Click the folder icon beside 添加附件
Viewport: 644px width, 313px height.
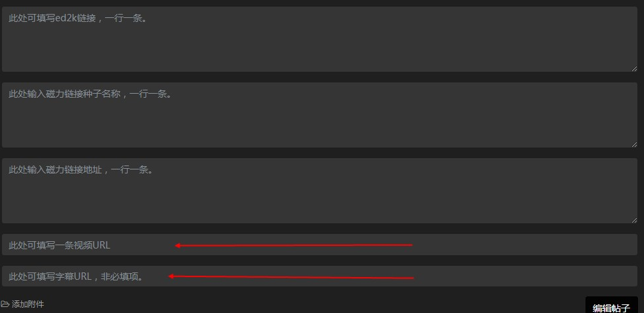pyautogui.click(x=5, y=304)
